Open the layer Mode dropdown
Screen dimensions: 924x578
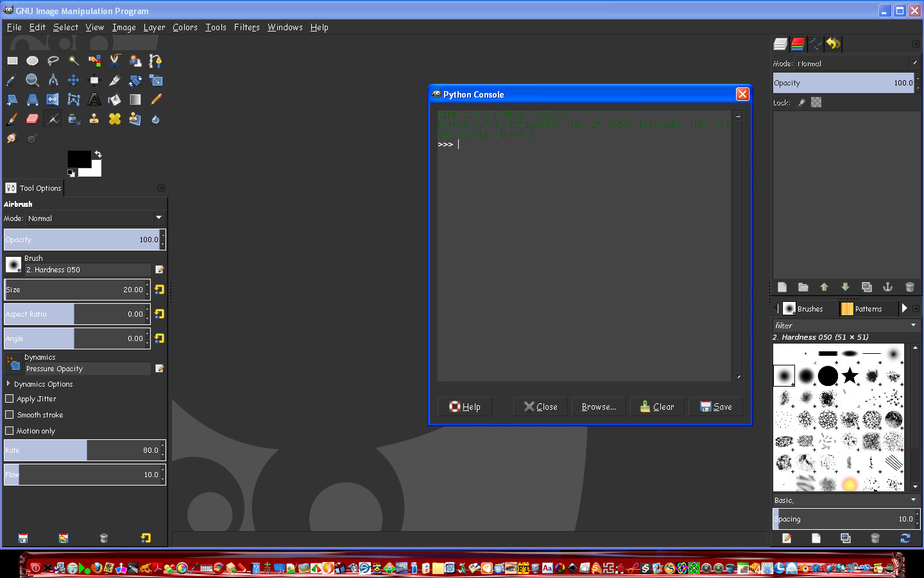858,63
